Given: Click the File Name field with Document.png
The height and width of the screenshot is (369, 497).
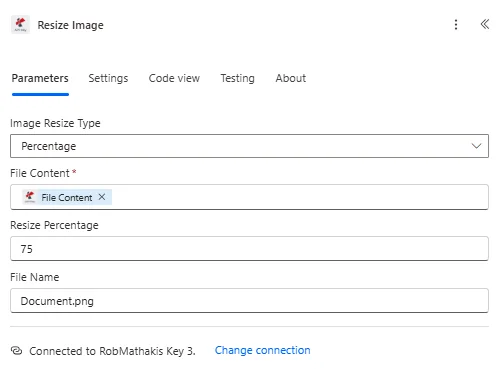Looking at the screenshot, I should (249, 301).
